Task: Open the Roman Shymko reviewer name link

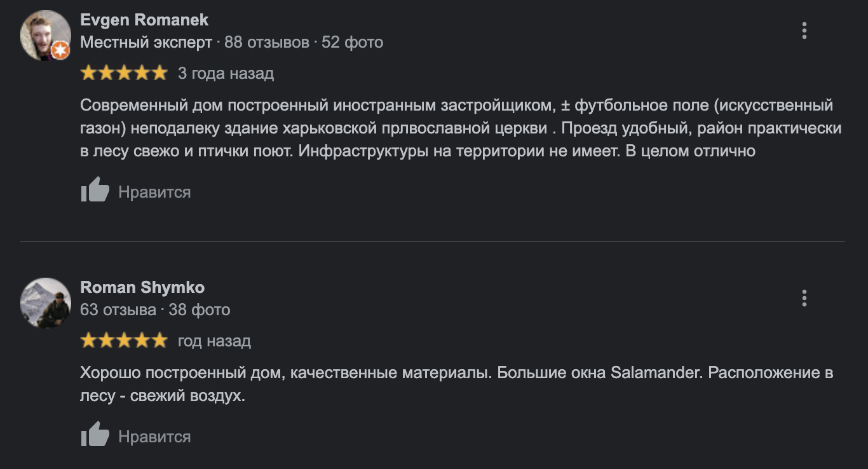Action: [x=142, y=287]
